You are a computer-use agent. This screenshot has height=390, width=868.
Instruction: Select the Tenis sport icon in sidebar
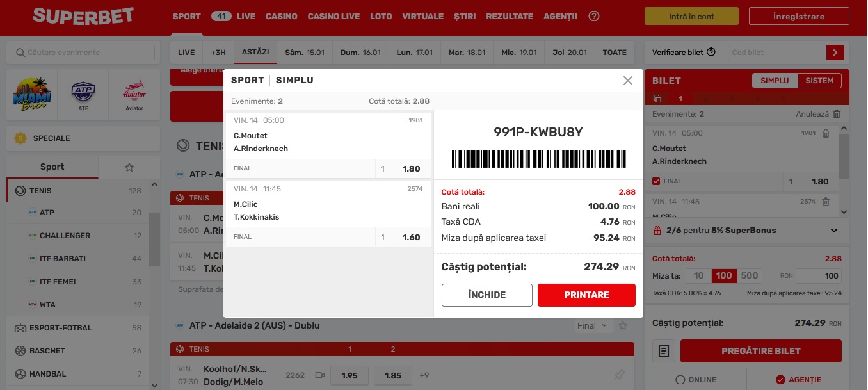(x=20, y=191)
